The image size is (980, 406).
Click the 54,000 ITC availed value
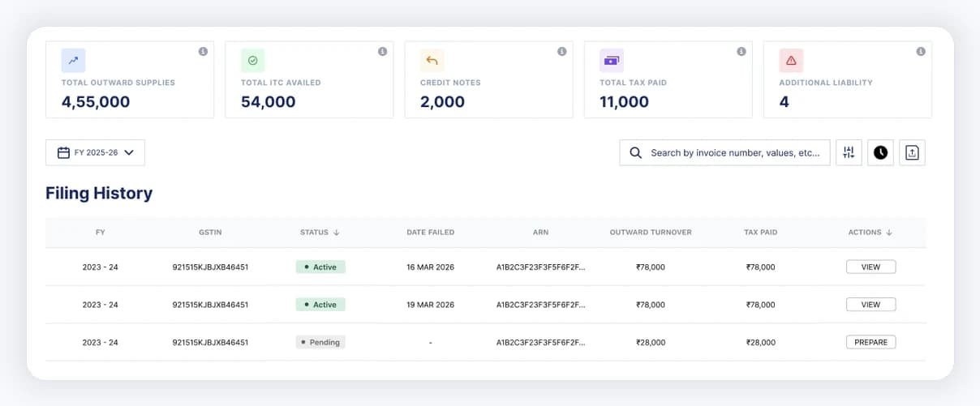[x=268, y=102]
